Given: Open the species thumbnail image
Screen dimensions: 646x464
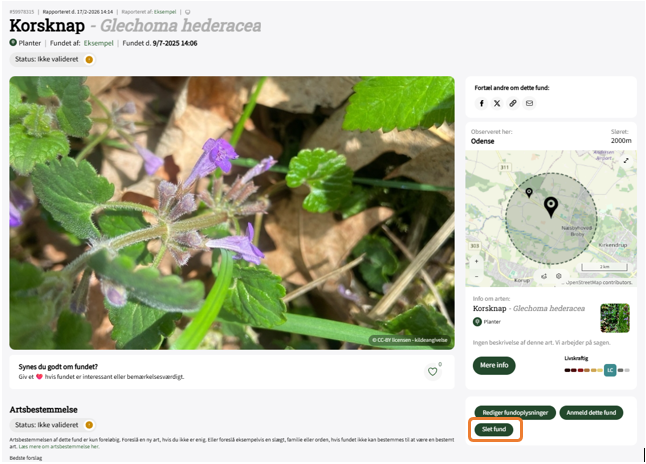Looking at the screenshot, I should pyautogui.click(x=614, y=318).
